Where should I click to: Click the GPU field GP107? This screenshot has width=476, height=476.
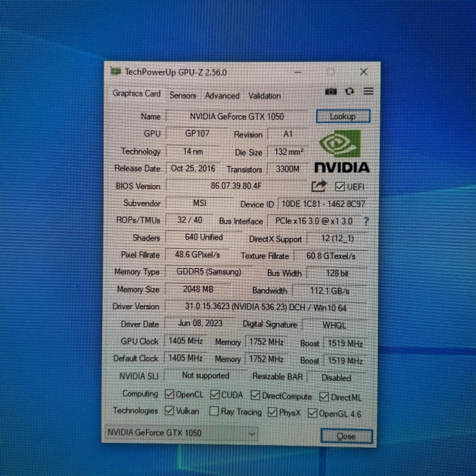197,134
